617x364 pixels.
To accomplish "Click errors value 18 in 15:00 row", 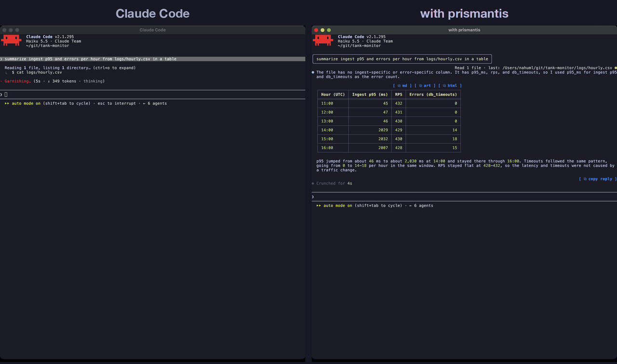I will [x=455, y=139].
